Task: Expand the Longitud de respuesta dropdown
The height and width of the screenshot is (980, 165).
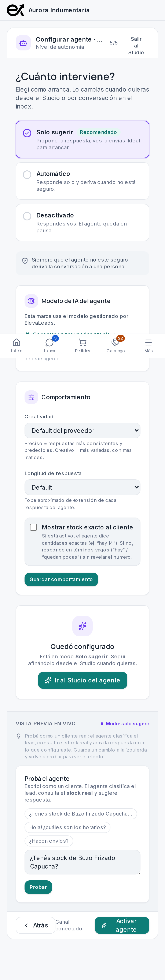Action: (x=82, y=487)
